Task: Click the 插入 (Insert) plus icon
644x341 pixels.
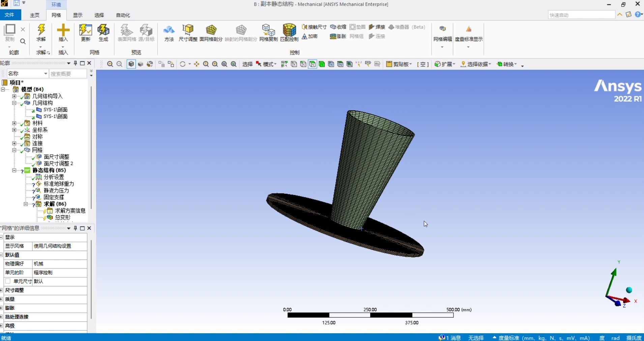Action: point(63,30)
